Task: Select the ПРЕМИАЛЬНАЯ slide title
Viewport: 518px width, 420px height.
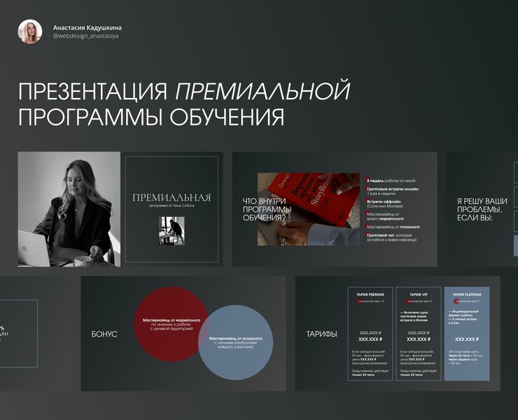Action: click(x=171, y=198)
